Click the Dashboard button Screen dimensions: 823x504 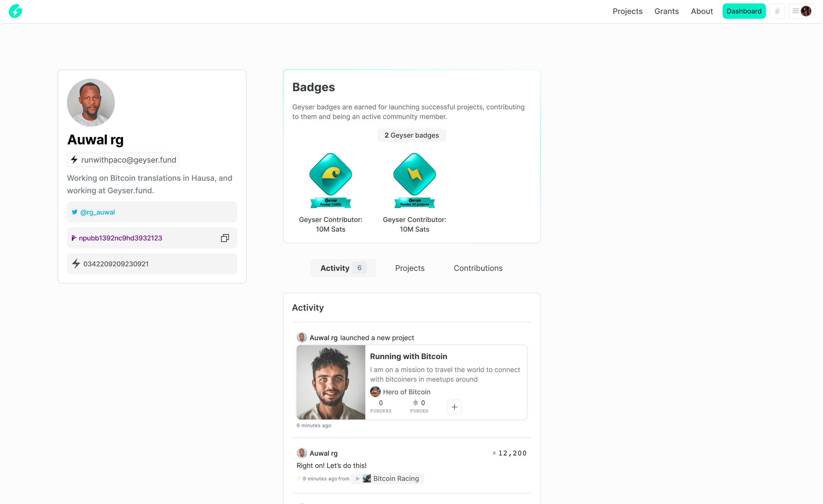pyautogui.click(x=744, y=11)
